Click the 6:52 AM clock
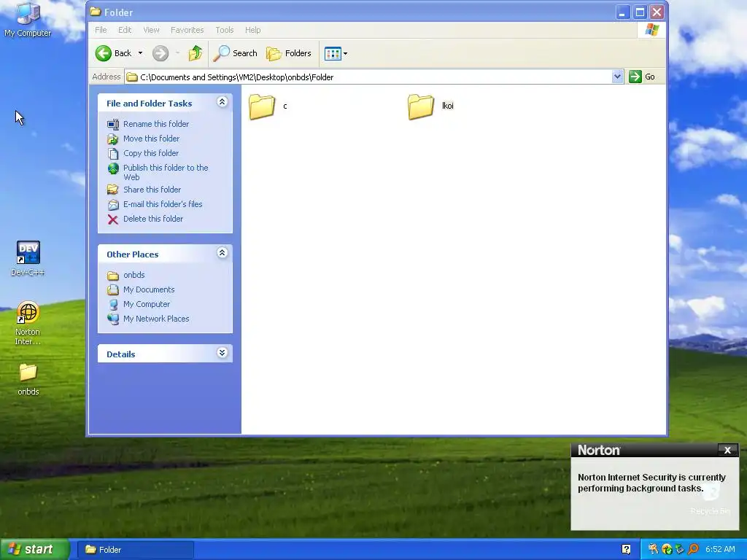Screen dimensions: 747x560 point(720,550)
